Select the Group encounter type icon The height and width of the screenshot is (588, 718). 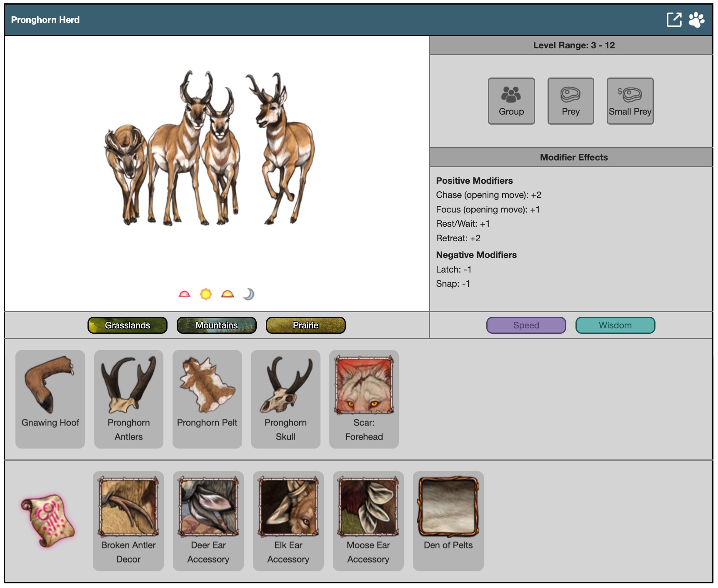point(511,101)
